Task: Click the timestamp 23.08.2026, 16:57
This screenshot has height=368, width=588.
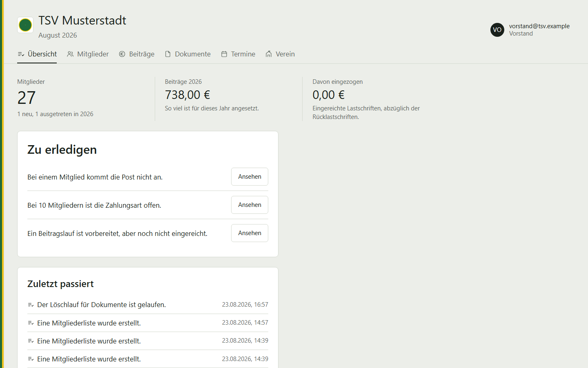Action: (245, 305)
